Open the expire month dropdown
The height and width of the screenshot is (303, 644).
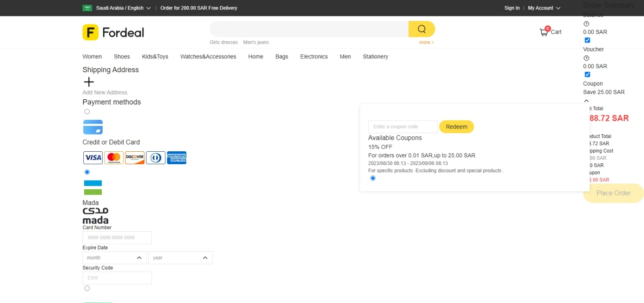115,258
